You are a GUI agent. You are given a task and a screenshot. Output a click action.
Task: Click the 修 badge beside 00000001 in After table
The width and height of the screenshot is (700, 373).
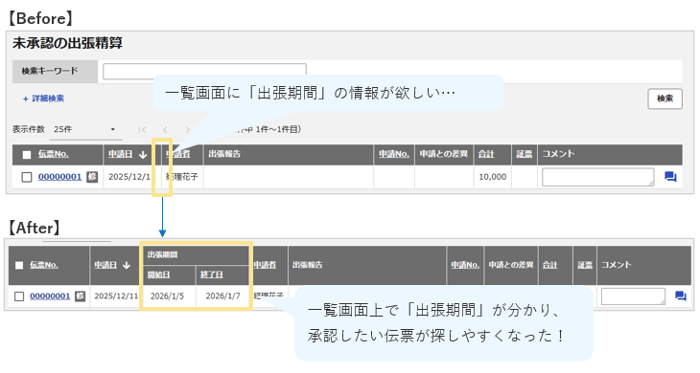[80, 296]
